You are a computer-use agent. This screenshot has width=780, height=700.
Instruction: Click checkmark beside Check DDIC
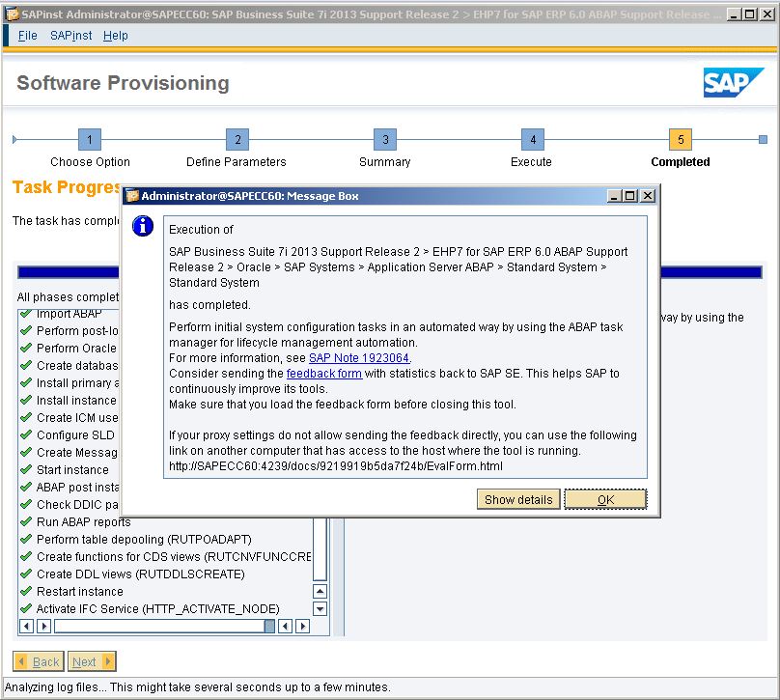(x=26, y=504)
